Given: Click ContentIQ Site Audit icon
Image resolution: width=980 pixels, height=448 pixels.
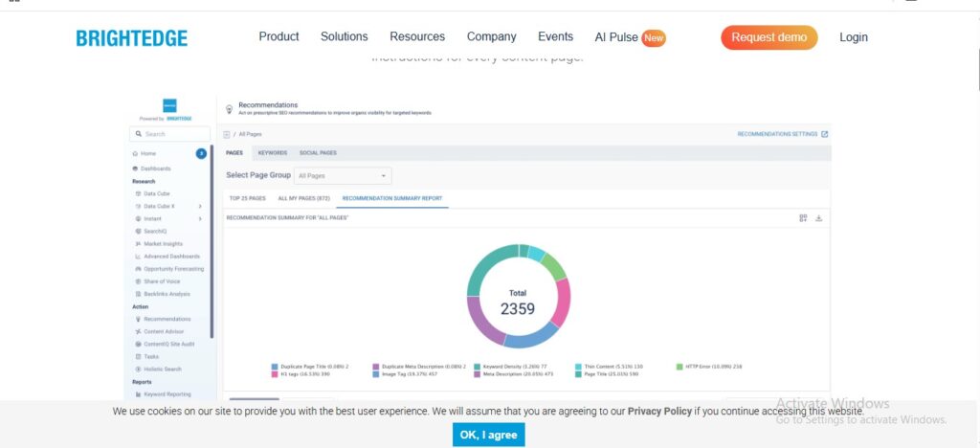Looking at the screenshot, I should pos(138,344).
